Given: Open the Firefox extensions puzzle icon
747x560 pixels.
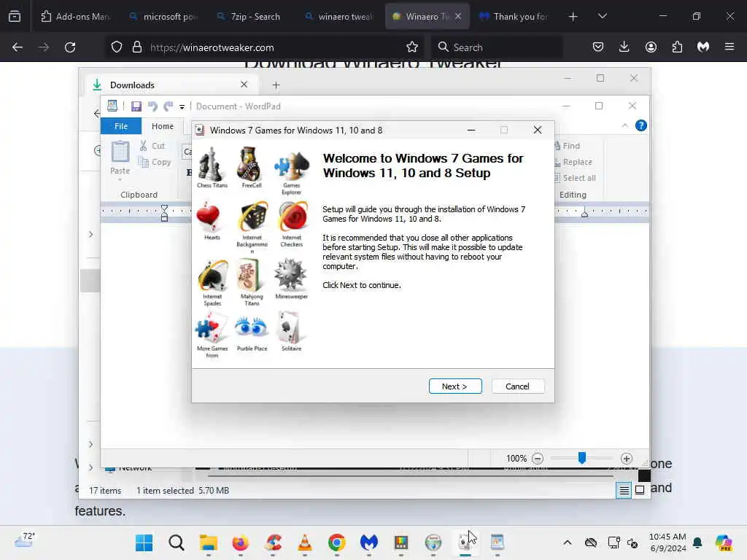Looking at the screenshot, I should (677, 47).
